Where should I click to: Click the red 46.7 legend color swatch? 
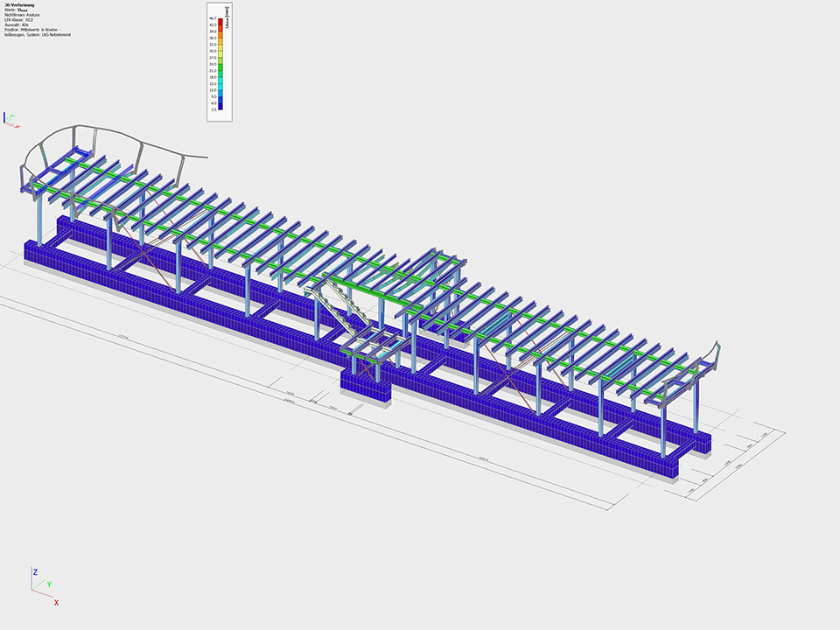click(220, 20)
